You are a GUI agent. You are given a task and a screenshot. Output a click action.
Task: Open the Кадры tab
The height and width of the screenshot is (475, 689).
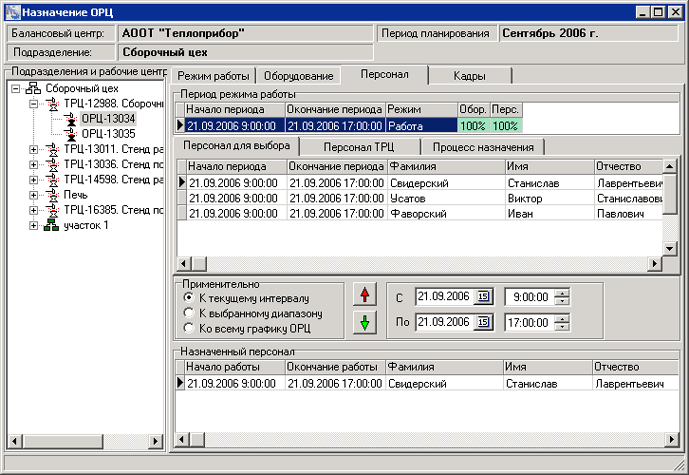(470, 76)
